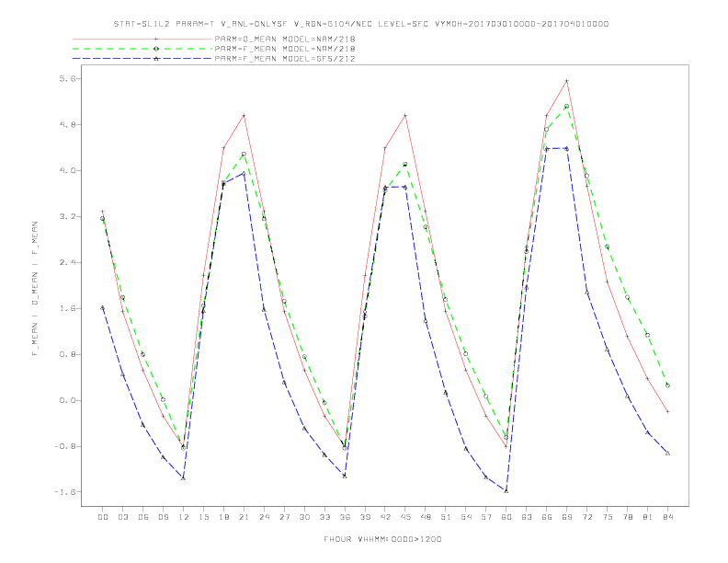
Task: Click the y-axis tick value -0.8
Action: (x=64, y=447)
